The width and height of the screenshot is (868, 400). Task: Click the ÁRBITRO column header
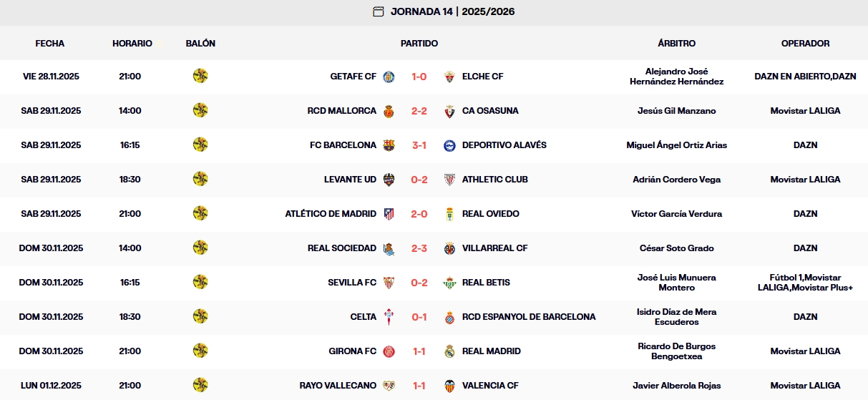(676, 44)
